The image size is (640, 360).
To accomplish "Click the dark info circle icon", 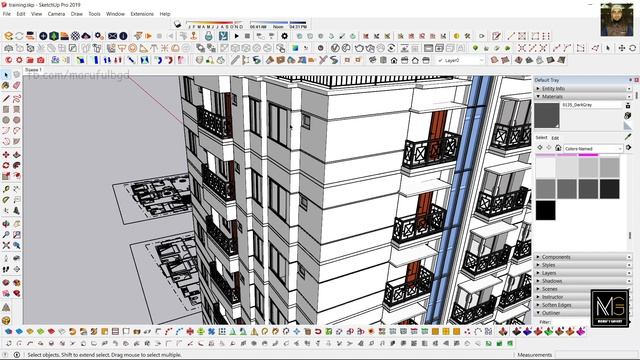I will coord(123,36).
